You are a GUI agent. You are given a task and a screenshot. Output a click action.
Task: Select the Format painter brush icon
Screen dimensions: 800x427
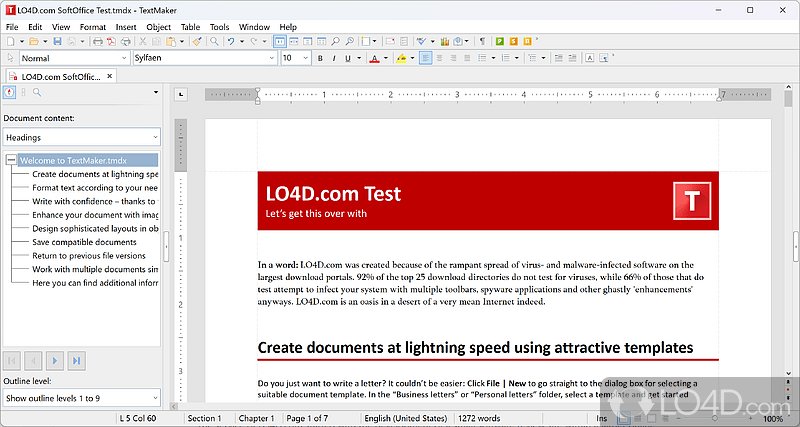click(197, 41)
